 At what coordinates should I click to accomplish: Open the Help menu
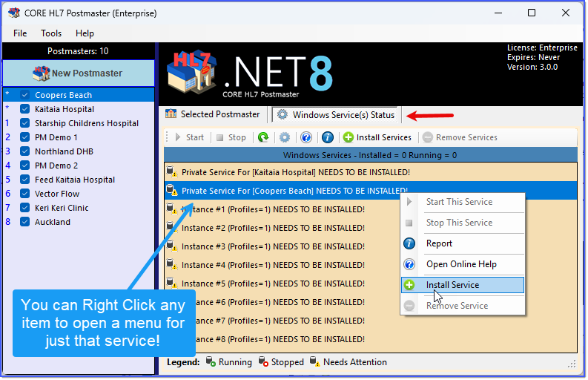pos(85,33)
